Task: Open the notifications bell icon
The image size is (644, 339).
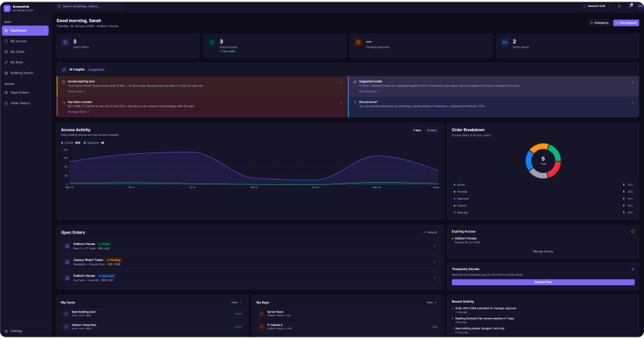Action: [630, 6]
